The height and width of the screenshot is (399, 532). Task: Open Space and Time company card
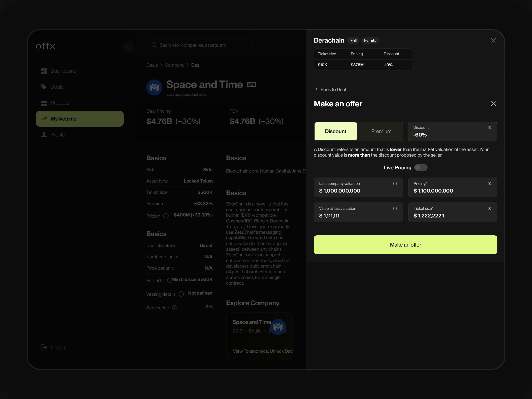tap(259, 336)
